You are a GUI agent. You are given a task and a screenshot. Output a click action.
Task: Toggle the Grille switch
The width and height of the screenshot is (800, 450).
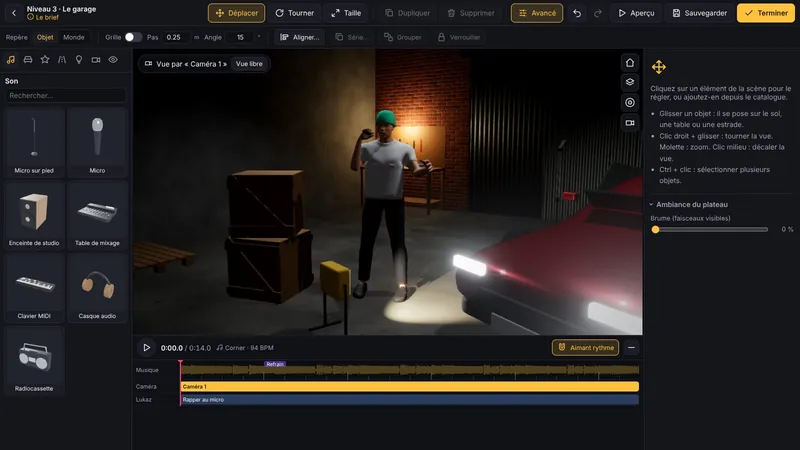(x=133, y=37)
